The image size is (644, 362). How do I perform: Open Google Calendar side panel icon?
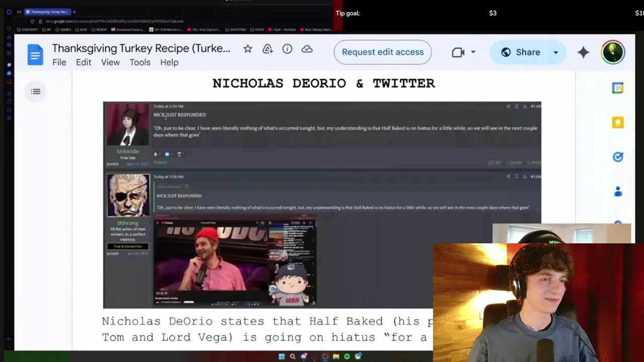pyautogui.click(x=618, y=88)
